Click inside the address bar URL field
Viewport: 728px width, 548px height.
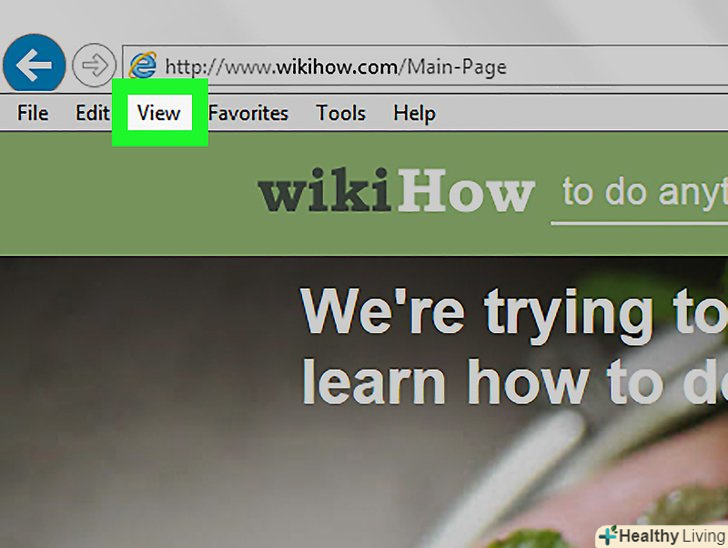tap(425, 65)
